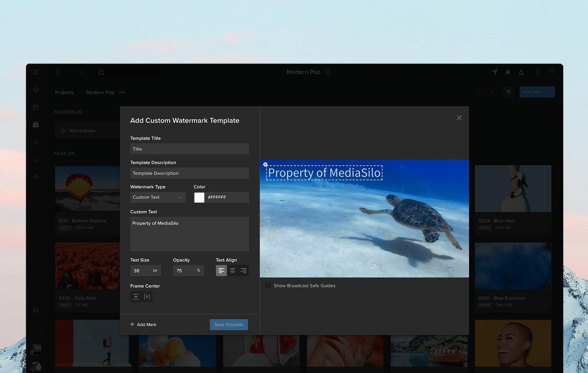Click the Custom Text area
The width and height of the screenshot is (588, 373).
pos(189,234)
